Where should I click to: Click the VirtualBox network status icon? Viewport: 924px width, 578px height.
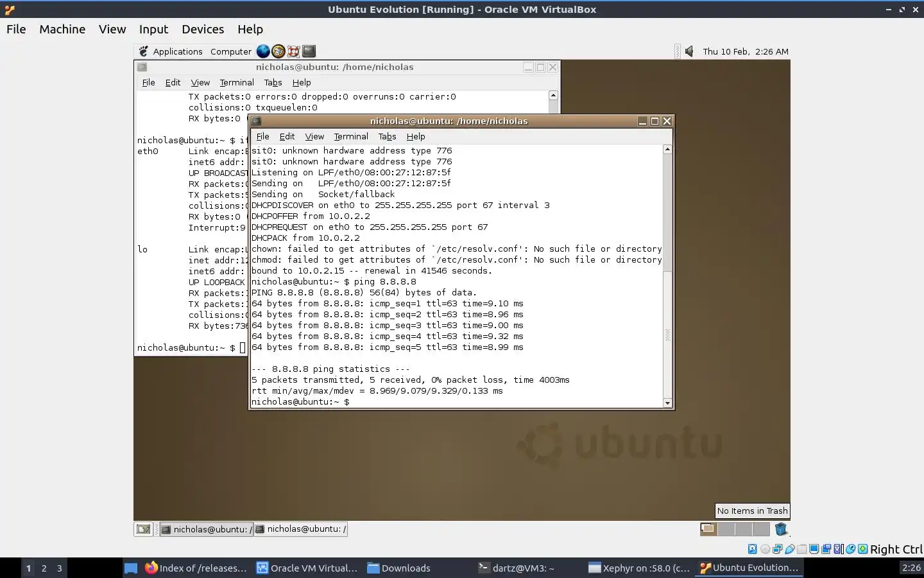(778, 549)
